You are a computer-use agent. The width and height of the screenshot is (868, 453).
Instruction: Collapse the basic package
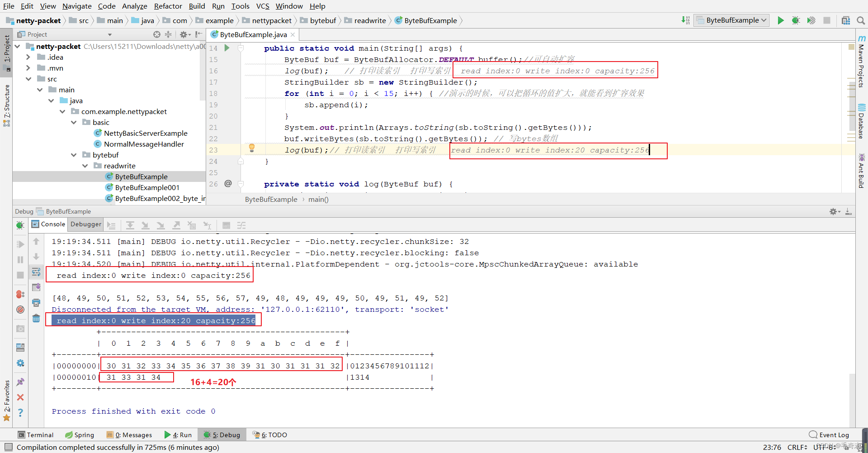[x=74, y=122]
